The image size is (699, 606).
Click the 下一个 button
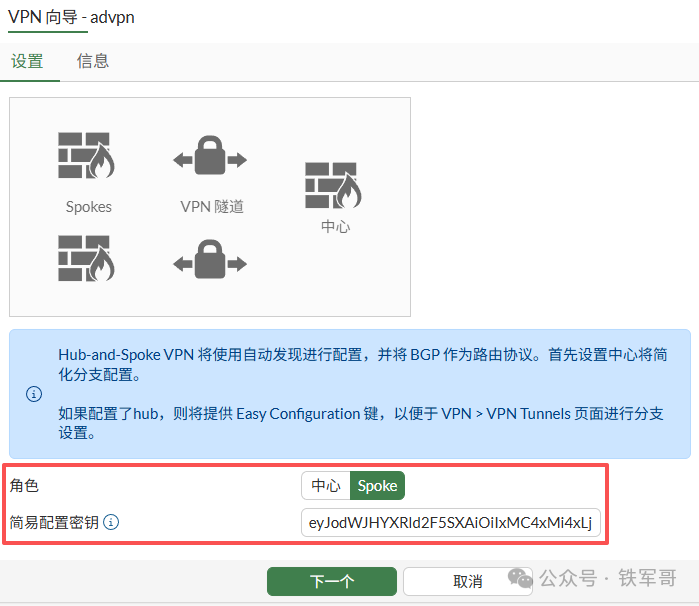pyautogui.click(x=332, y=581)
